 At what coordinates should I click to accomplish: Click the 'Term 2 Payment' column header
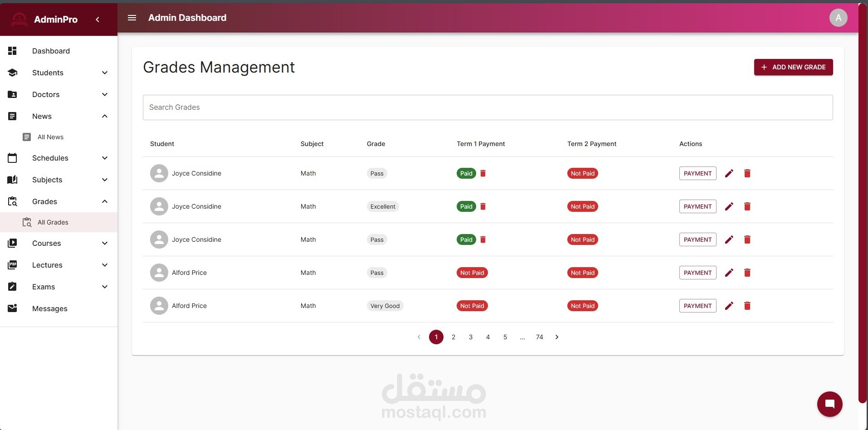pos(592,144)
